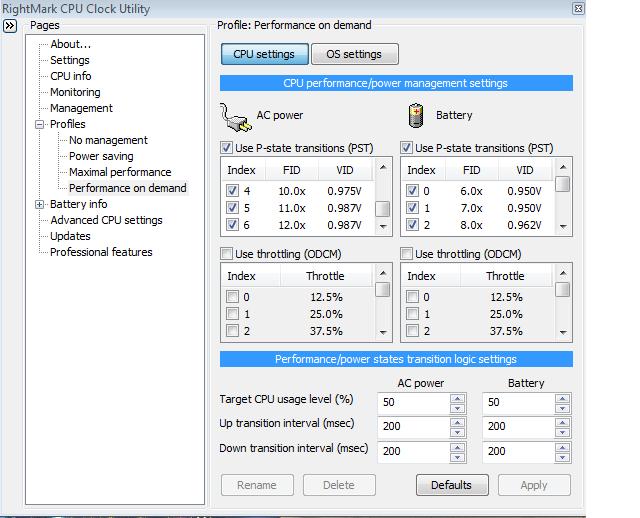Screen dimensions: 640x518
Task: Increase Battery Target CPU usage level
Action: point(562,398)
